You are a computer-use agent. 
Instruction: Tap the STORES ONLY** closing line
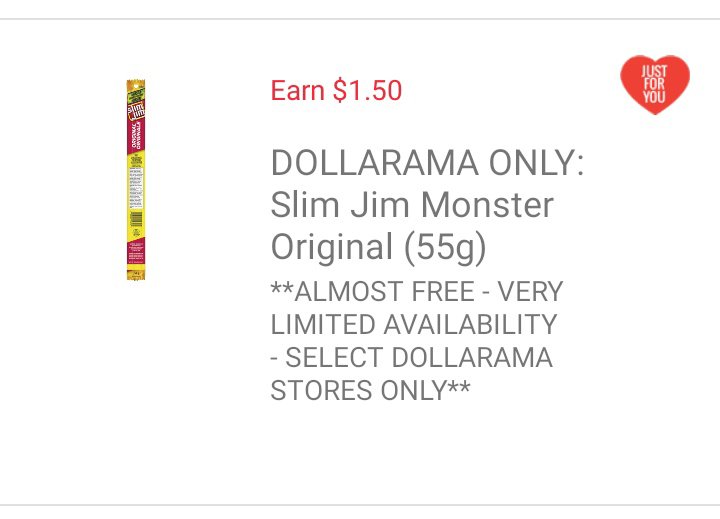point(370,390)
